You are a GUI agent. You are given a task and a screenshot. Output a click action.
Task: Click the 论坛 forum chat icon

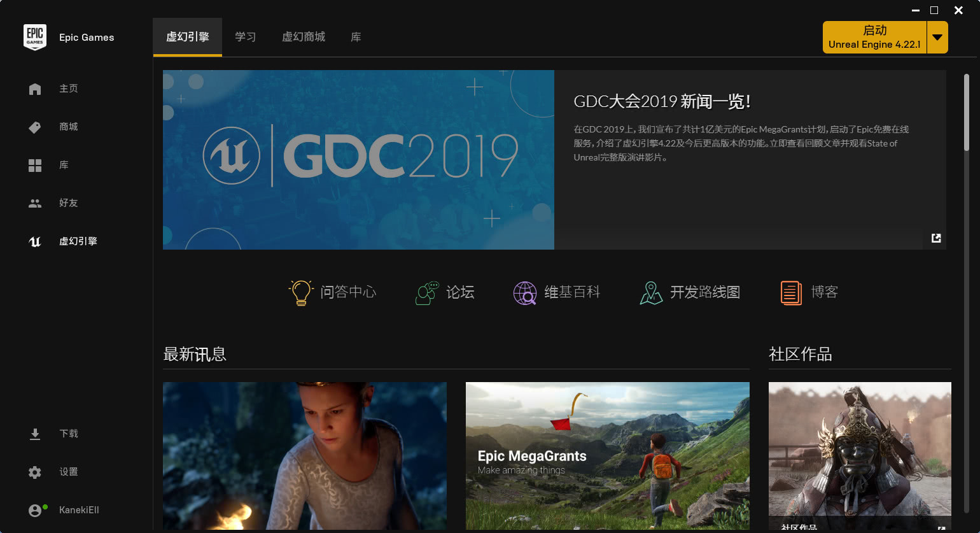click(427, 293)
